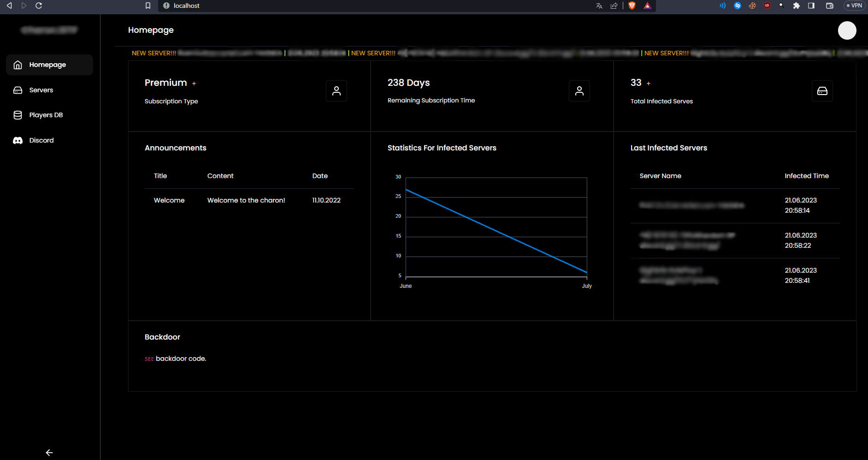Viewport: 868px width, 460px height.
Task: Open the uBlock Origin extension icon
Action: tap(767, 6)
